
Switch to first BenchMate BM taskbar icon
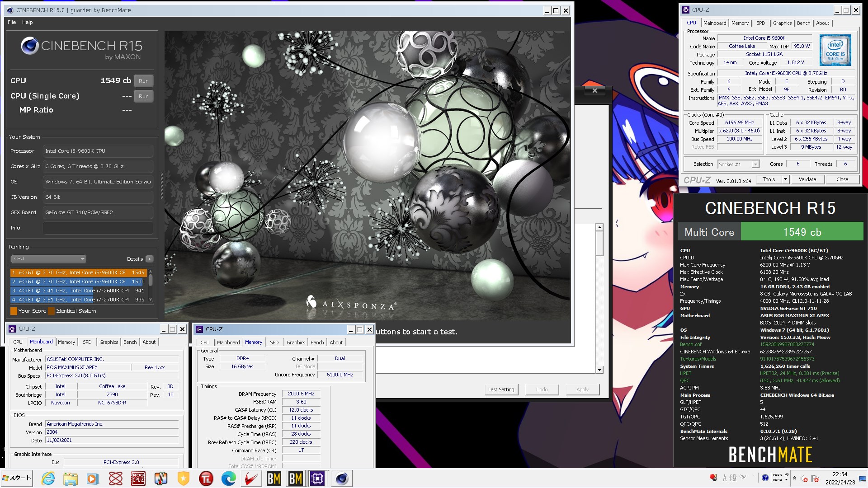274,479
